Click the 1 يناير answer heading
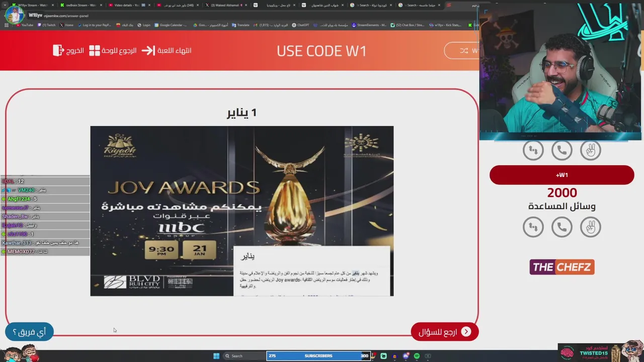Screen dimensions: 644x362 (x=242, y=112)
